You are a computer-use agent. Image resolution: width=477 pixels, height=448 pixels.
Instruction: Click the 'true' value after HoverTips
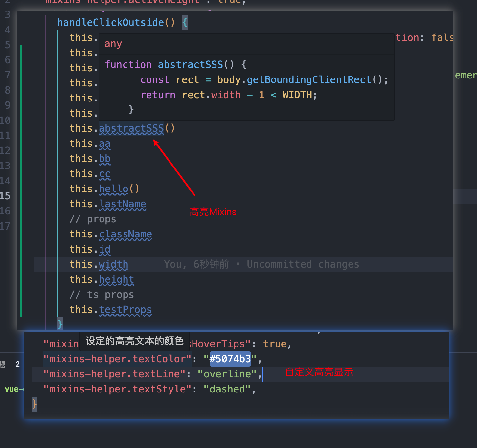pos(275,344)
